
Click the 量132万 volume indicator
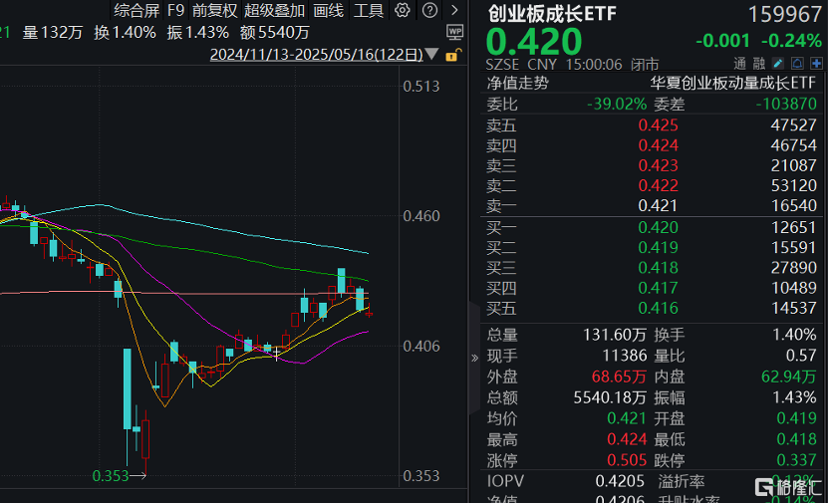[x=53, y=33]
